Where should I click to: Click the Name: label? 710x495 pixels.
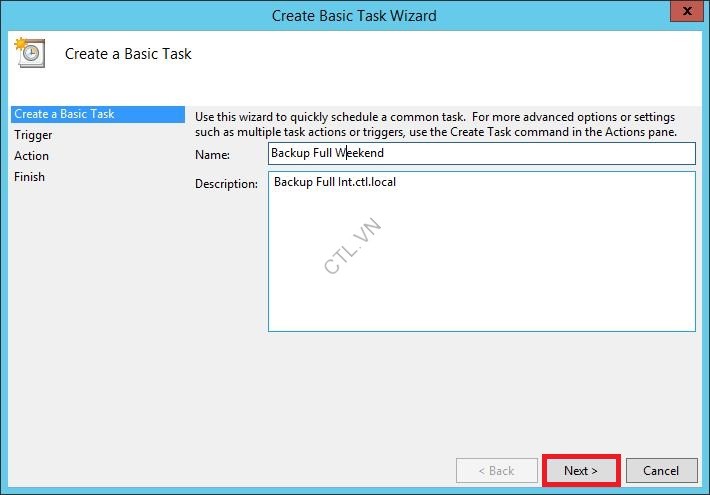point(214,155)
